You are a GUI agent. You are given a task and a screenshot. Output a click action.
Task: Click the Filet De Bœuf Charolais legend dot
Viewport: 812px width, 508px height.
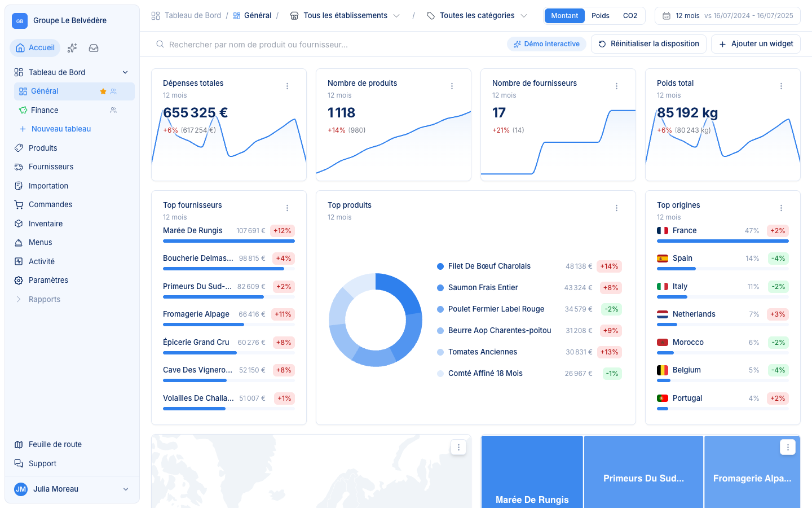click(x=440, y=266)
